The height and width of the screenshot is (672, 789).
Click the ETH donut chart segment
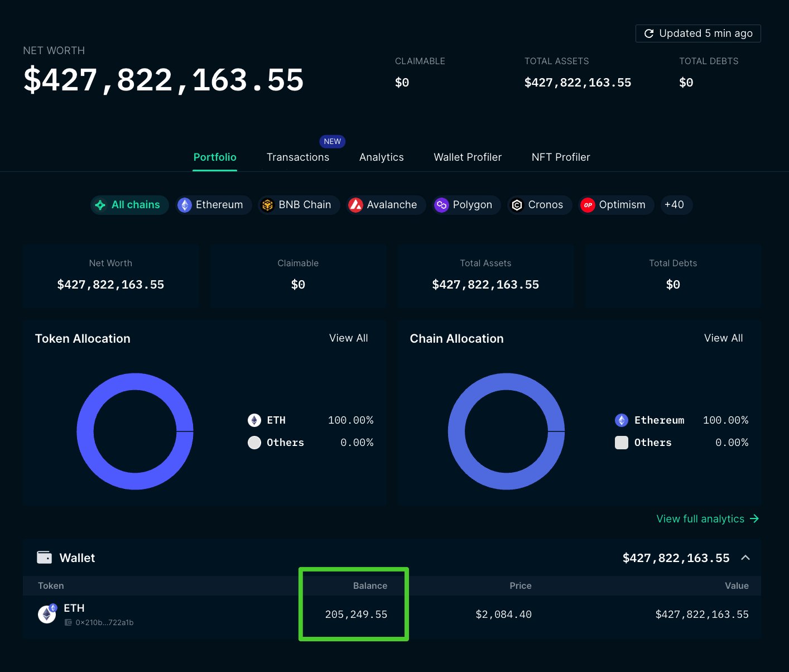[135, 382]
